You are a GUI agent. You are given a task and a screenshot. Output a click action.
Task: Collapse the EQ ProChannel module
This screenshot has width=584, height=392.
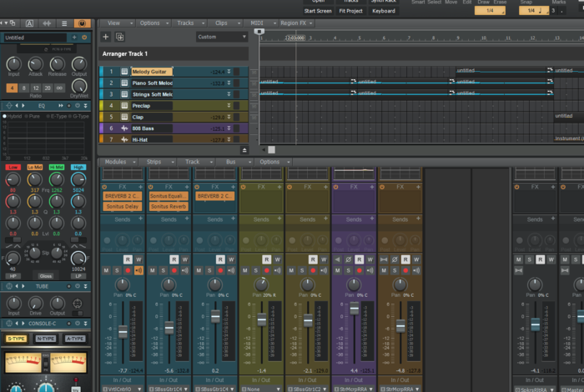(85, 106)
